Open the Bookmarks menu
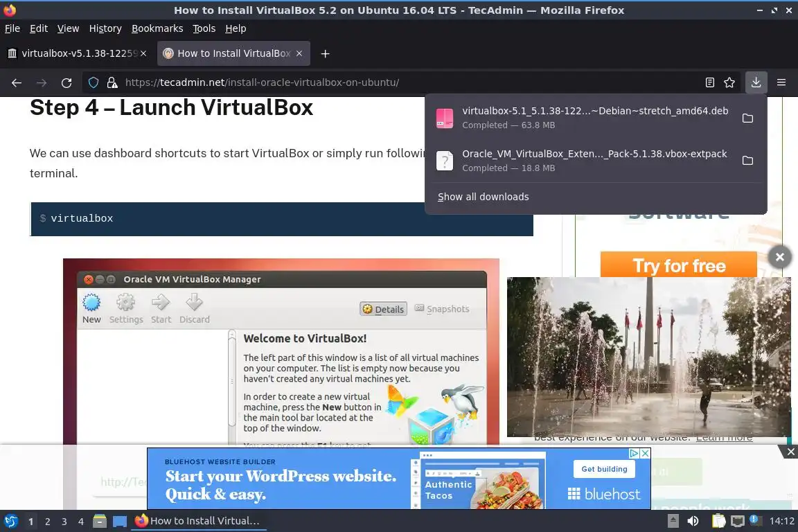798x532 pixels. coord(157,28)
